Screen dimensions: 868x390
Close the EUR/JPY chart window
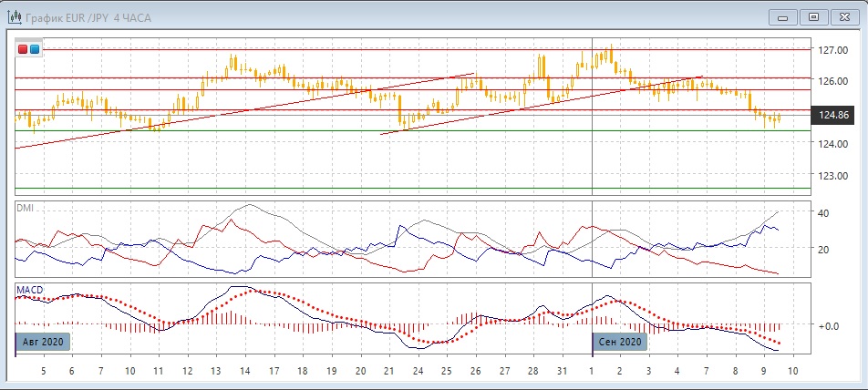(x=844, y=16)
